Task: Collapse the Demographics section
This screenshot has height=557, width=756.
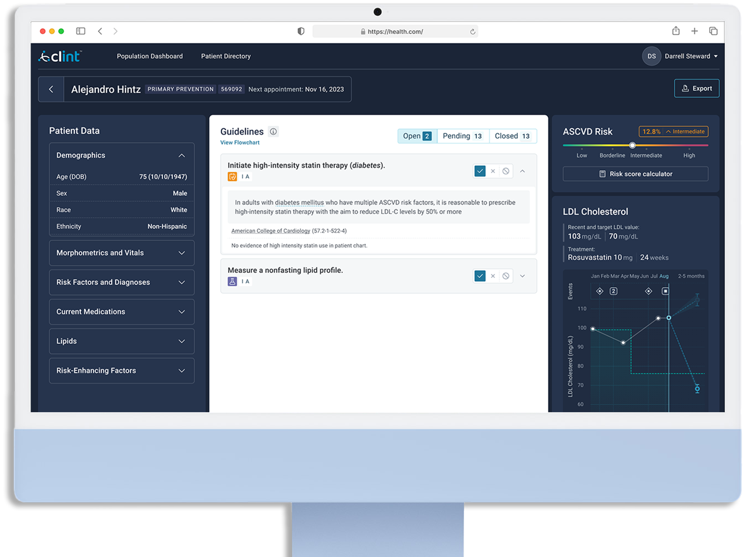Action: (182, 155)
